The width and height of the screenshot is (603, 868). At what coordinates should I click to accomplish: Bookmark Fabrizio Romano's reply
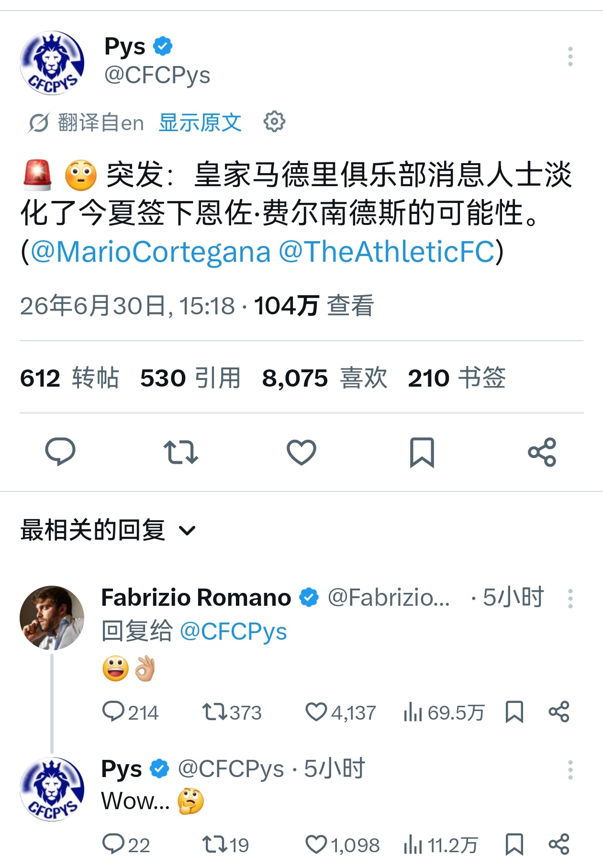pos(514,712)
